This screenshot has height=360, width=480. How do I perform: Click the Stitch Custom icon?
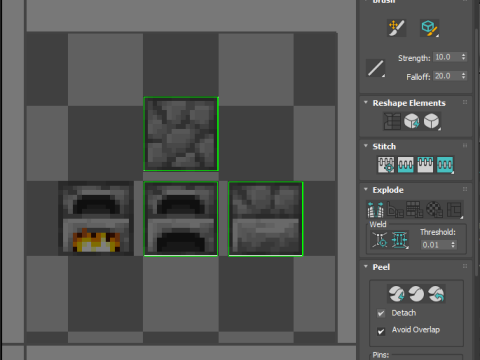click(x=445, y=165)
